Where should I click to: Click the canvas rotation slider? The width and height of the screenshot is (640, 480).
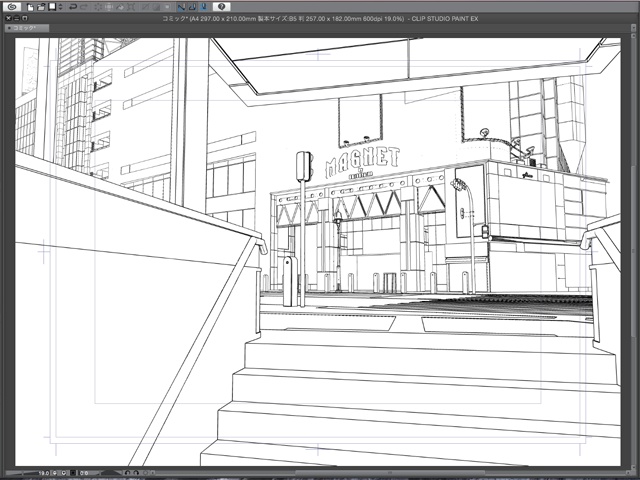pyautogui.click(x=111, y=473)
